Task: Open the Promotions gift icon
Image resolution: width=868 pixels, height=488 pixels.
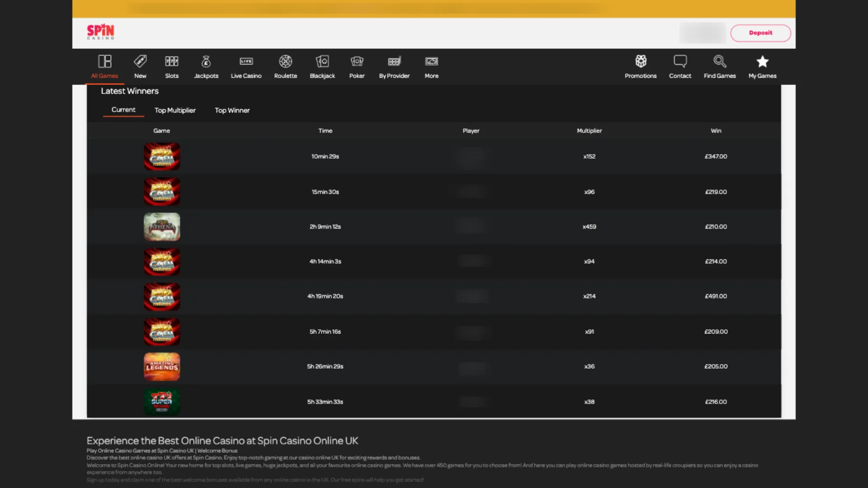Action: click(641, 61)
